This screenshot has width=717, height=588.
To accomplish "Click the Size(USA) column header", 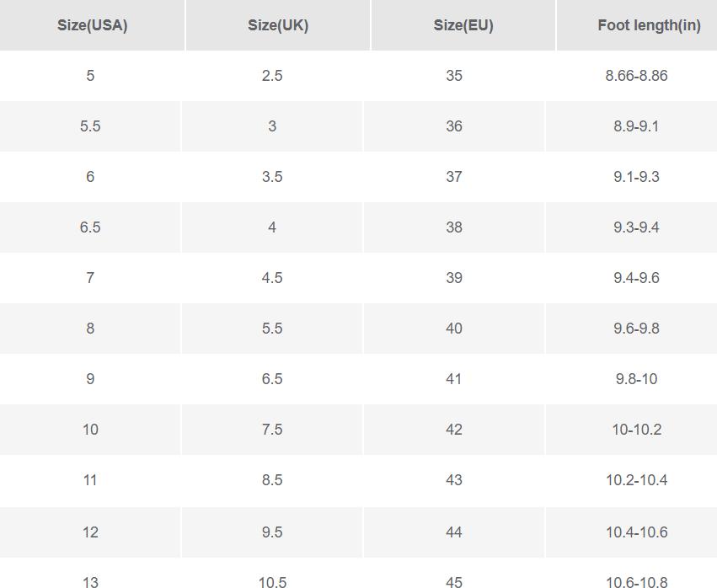I will click(x=92, y=25).
